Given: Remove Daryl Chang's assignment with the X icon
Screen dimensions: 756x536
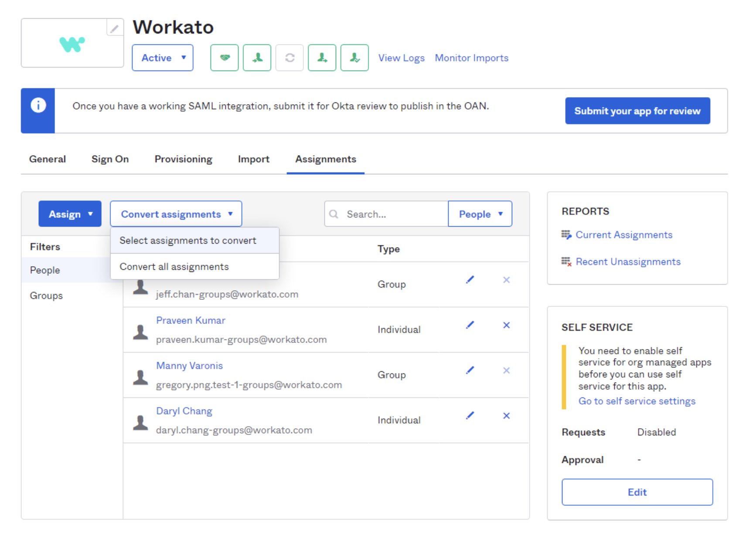Looking at the screenshot, I should (x=506, y=416).
